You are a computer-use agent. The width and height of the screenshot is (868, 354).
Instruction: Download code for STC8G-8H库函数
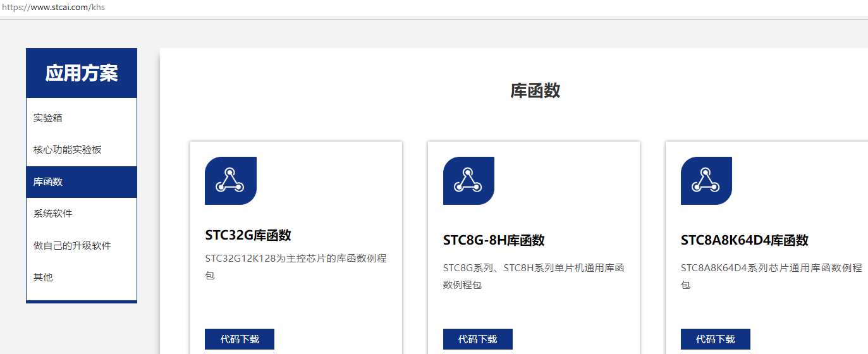click(x=478, y=339)
